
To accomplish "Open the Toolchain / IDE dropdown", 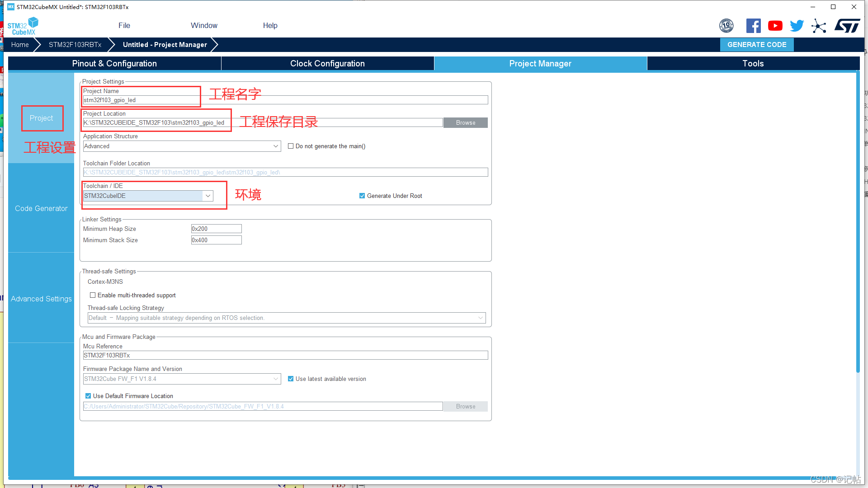I will 208,196.
